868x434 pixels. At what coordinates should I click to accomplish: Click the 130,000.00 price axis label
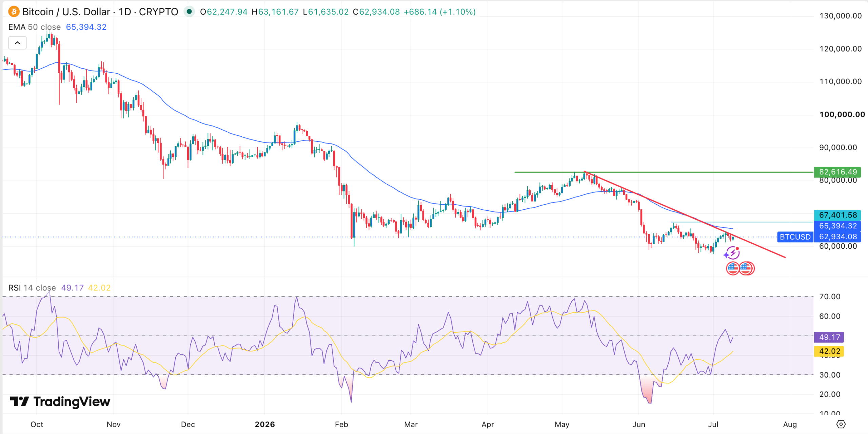(841, 16)
